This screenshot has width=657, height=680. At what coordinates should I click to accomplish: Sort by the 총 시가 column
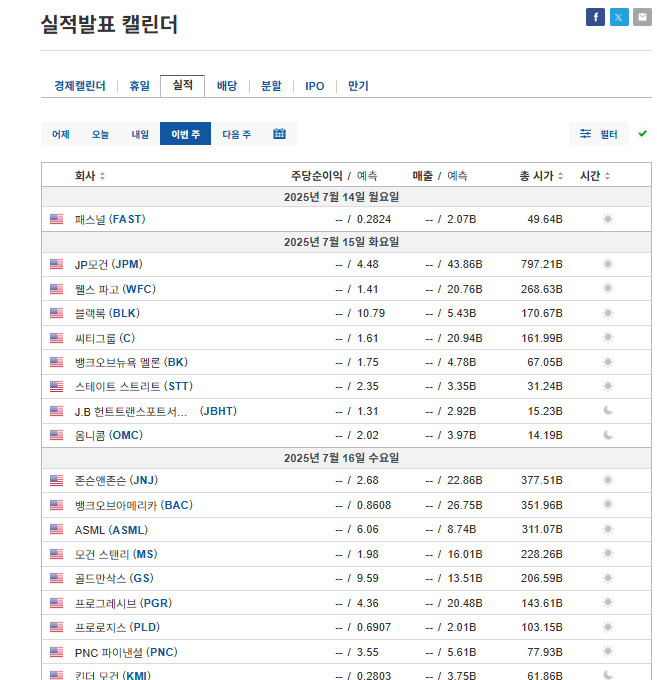541,176
